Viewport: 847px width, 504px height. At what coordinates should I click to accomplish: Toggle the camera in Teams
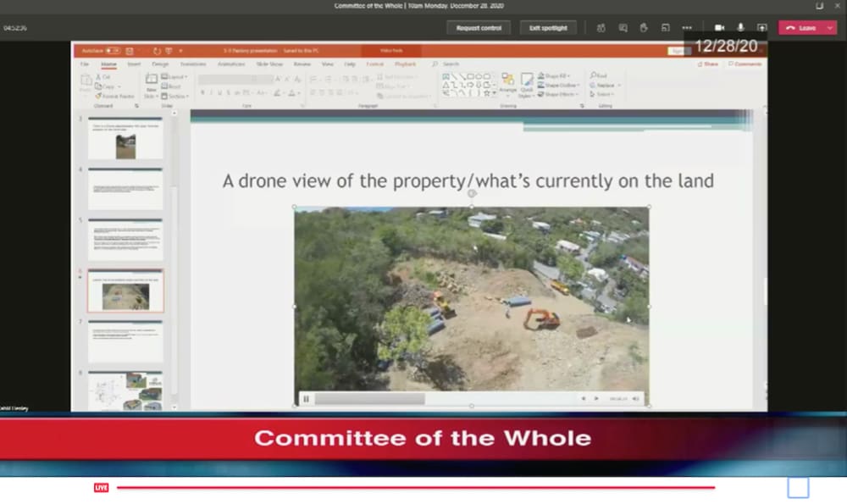pyautogui.click(x=719, y=28)
